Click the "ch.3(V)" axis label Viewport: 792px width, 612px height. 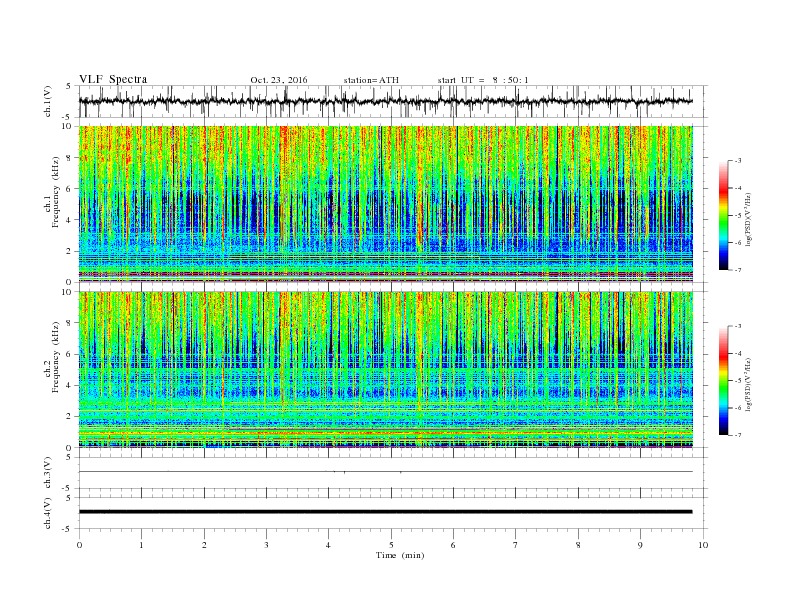click(x=48, y=473)
